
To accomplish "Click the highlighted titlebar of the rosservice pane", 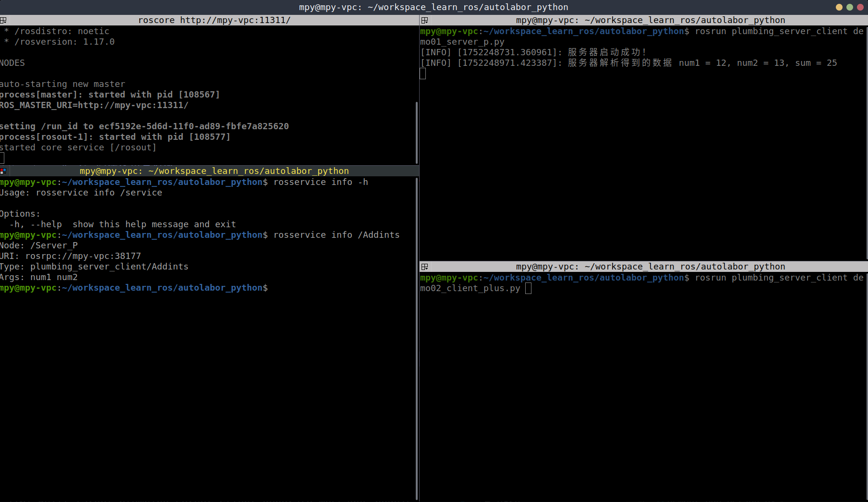I will coord(214,171).
